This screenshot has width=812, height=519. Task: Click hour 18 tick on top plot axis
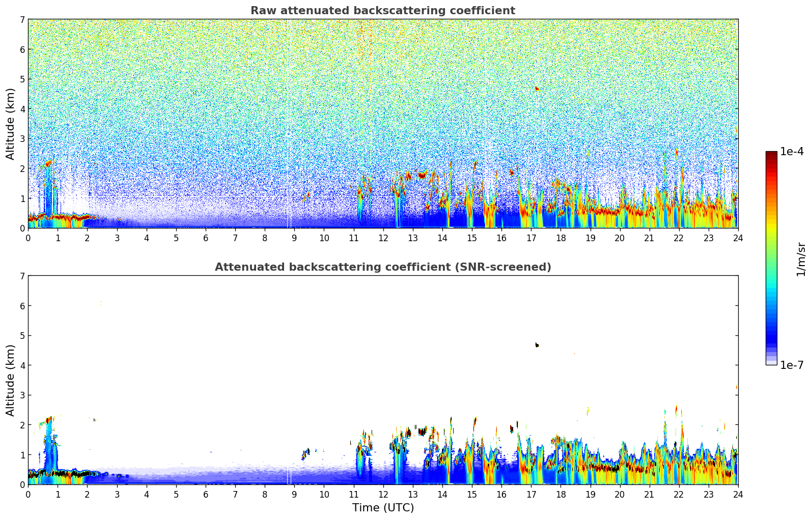[x=561, y=238]
